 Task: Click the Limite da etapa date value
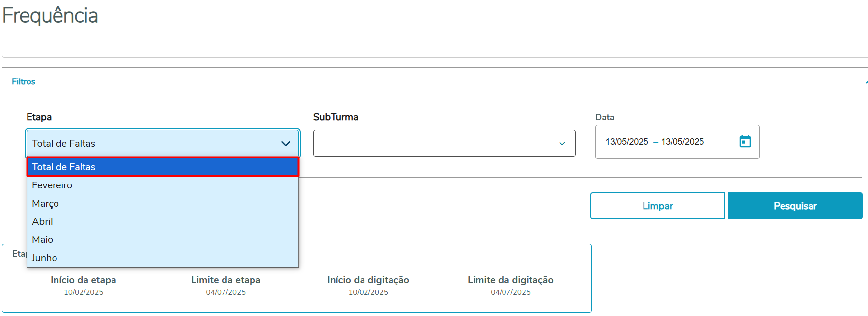tap(225, 292)
